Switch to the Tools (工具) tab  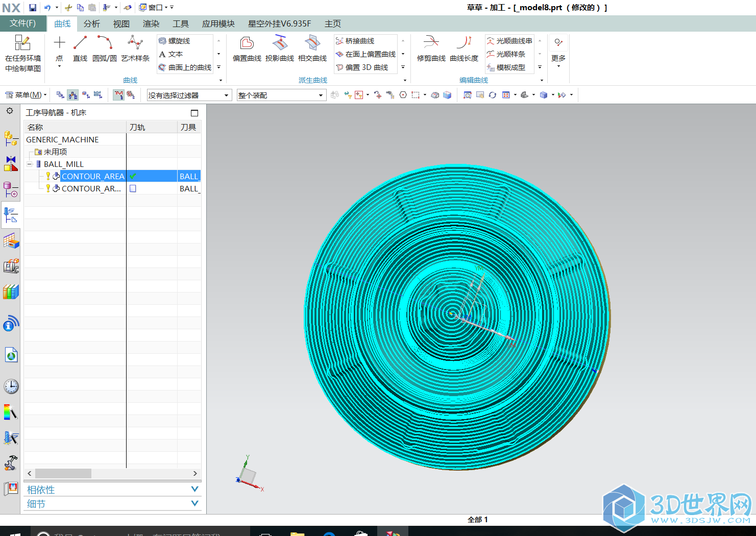click(x=181, y=24)
